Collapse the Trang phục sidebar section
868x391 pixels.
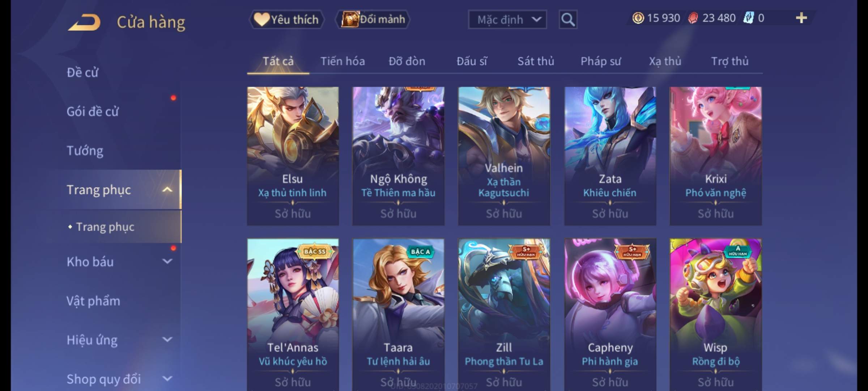(x=167, y=190)
